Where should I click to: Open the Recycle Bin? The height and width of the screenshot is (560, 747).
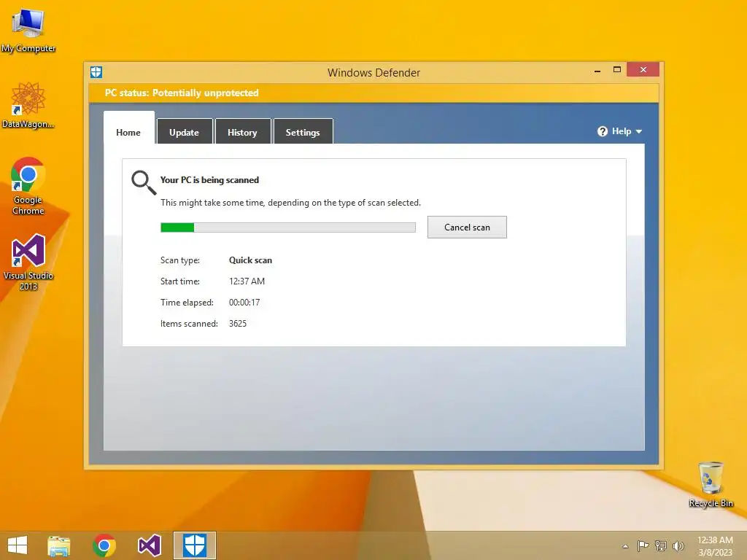click(711, 484)
